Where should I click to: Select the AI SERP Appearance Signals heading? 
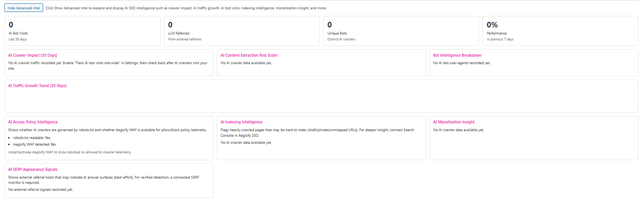[x=33, y=170]
